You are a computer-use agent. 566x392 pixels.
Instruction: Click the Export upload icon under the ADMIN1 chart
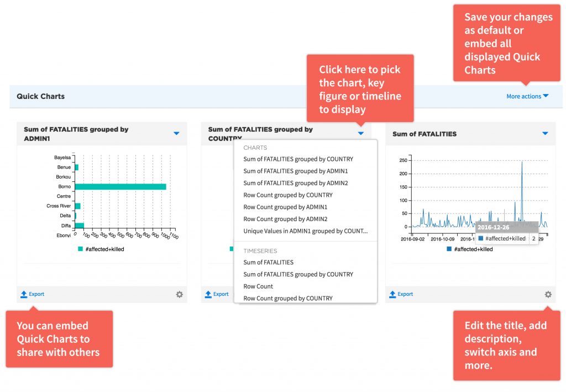click(24, 295)
